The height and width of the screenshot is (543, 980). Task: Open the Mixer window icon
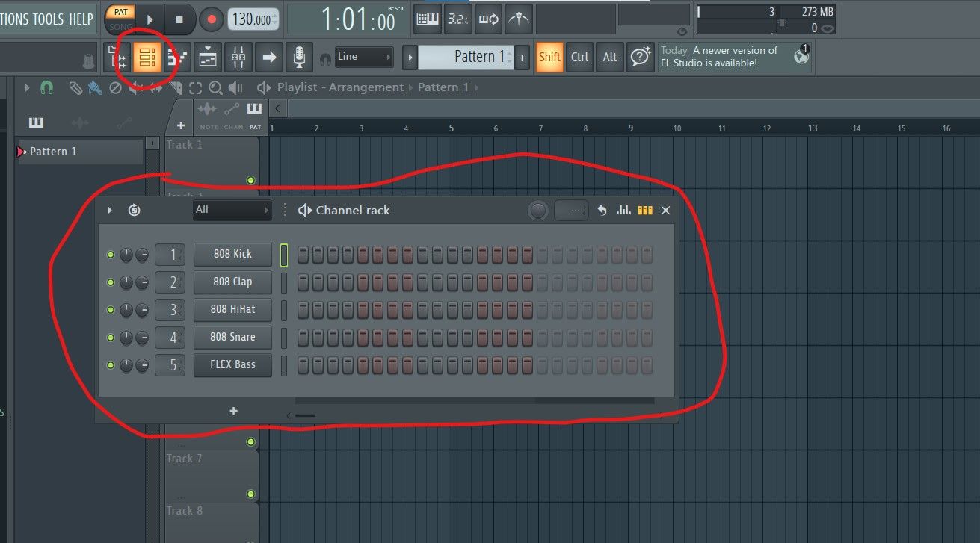click(x=238, y=57)
